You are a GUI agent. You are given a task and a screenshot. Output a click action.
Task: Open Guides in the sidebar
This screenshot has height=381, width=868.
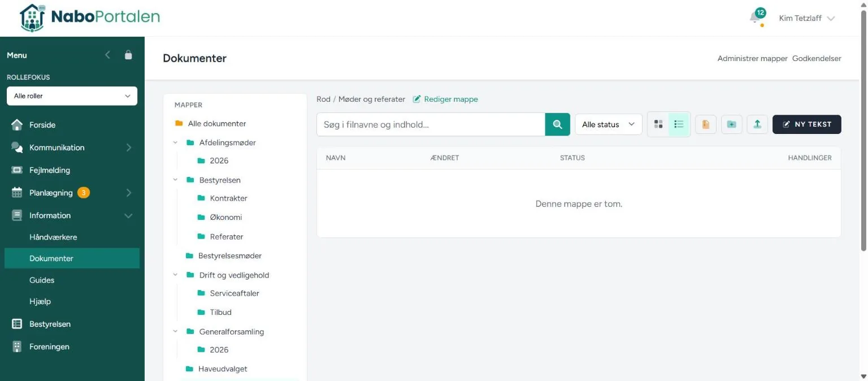tap(42, 280)
